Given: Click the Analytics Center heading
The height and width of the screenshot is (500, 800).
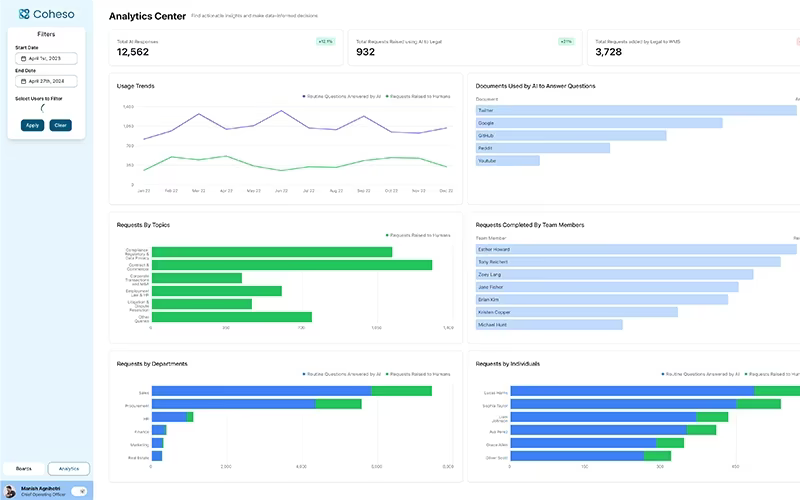Looking at the screenshot, I should tap(147, 16).
